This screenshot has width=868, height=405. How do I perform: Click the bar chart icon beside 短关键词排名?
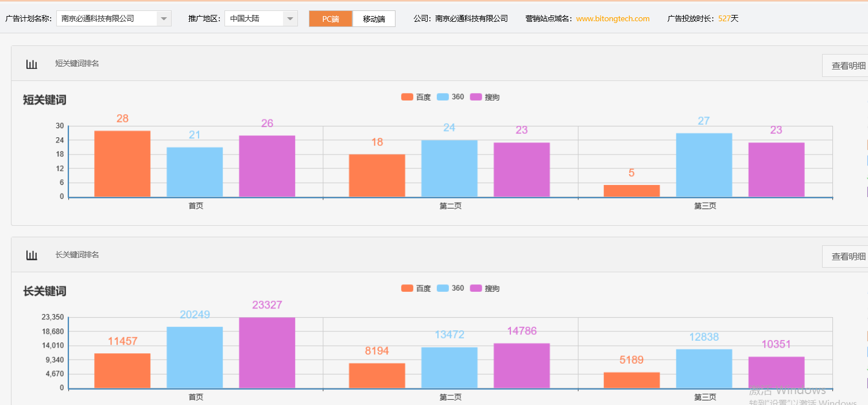point(32,63)
